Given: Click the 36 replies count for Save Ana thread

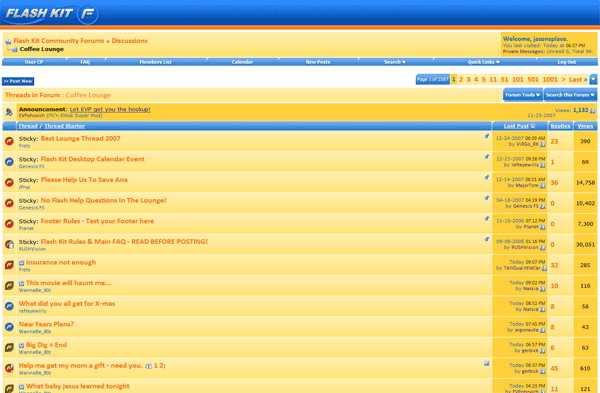Looking at the screenshot, I should [x=554, y=183].
